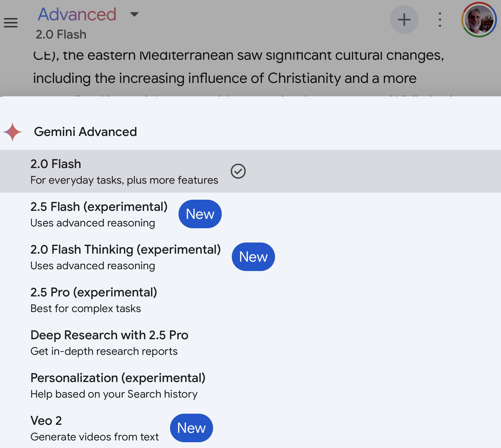Click the Gemini sparkle star icon

pos(12,132)
